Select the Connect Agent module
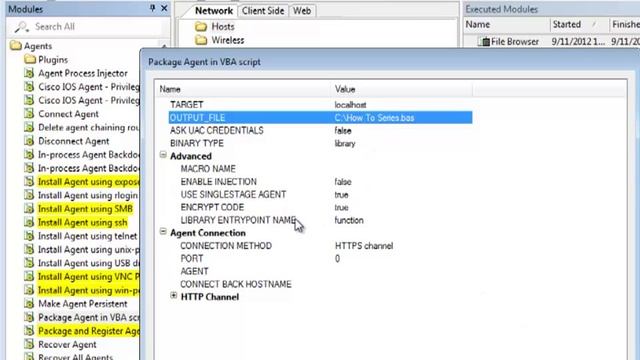Image resolution: width=640 pixels, height=360 pixels. pyautogui.click(x=68, y=114)
